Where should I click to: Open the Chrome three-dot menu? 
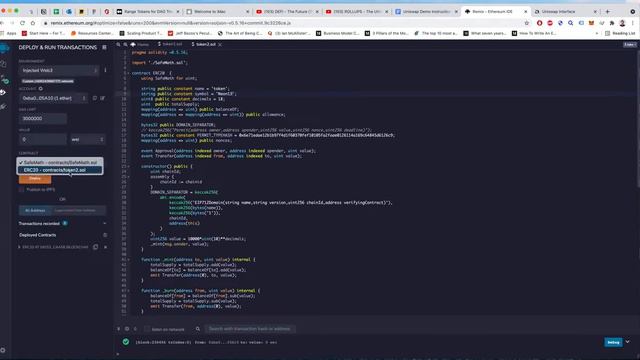[x=633, y=23]
